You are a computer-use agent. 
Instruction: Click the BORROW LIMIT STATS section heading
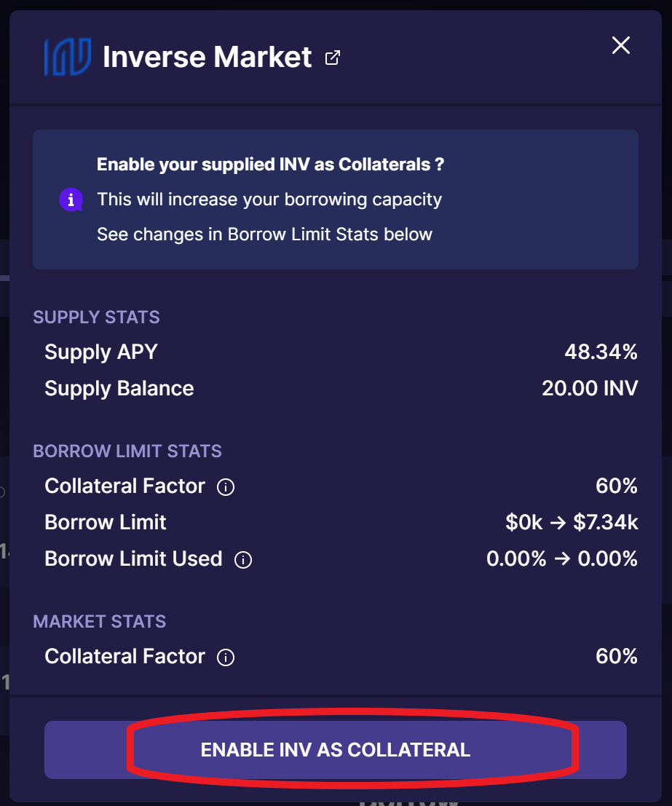point(127,451)
